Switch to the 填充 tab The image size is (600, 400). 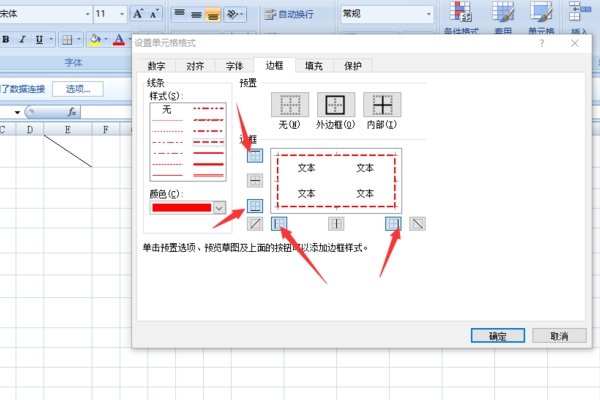tap(314, 66)
